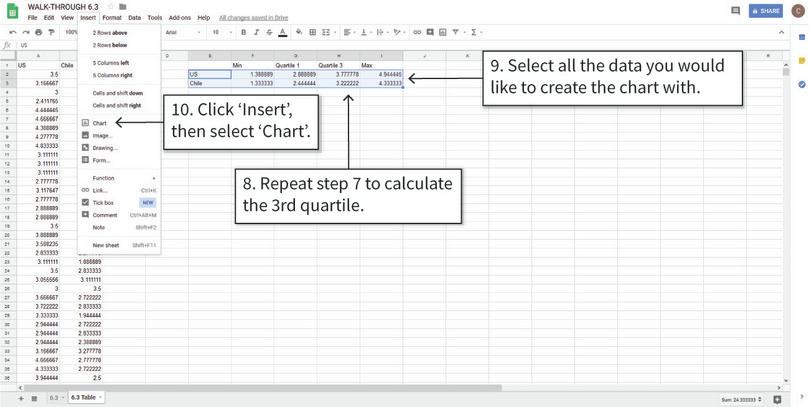Open the all sheets list icon
The height and width of the screenshot is (407, 809).
click(x=34, y=399)
